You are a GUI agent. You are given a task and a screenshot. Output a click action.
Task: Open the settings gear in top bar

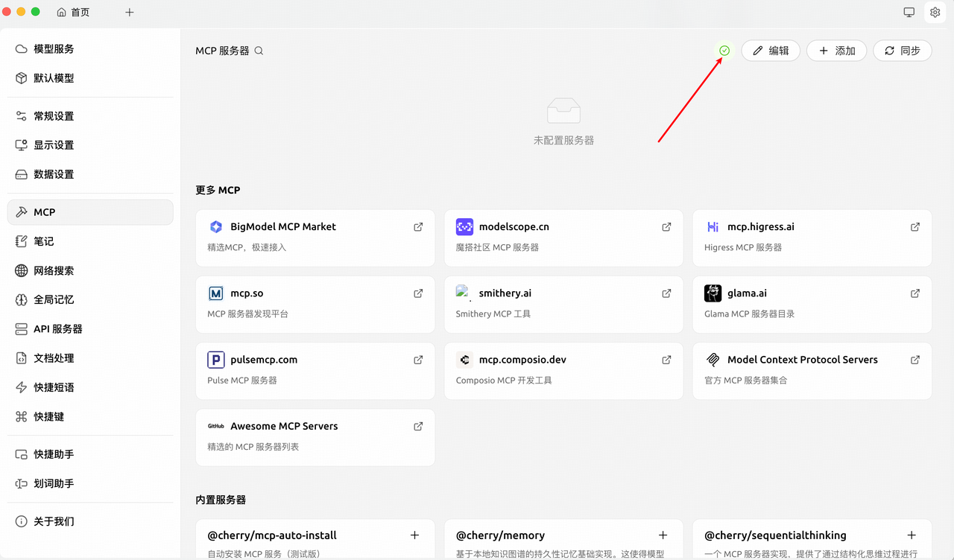point(935,12)
